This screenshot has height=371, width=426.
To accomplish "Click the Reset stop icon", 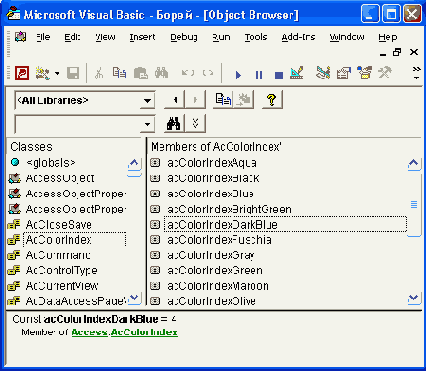I will 279,75.
